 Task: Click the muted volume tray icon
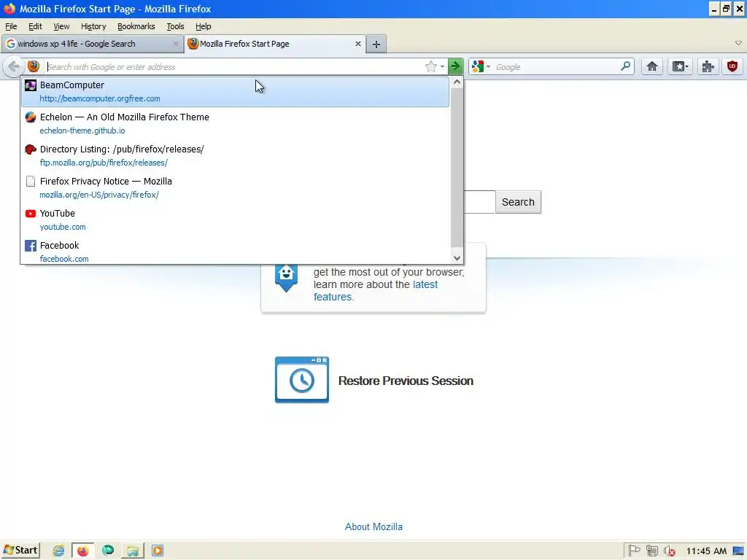tap(670, 551)
